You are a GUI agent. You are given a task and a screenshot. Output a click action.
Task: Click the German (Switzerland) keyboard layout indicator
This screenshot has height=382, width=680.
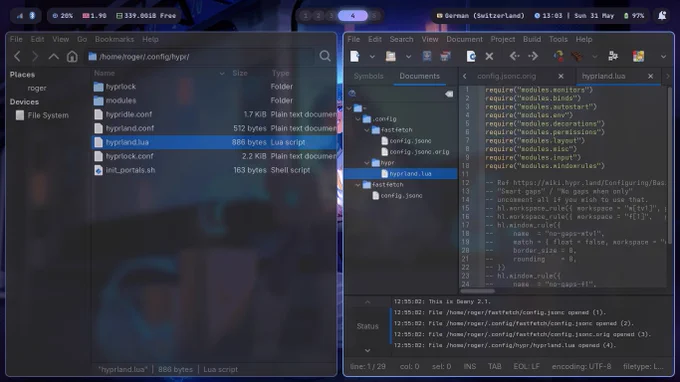(481, 16)
